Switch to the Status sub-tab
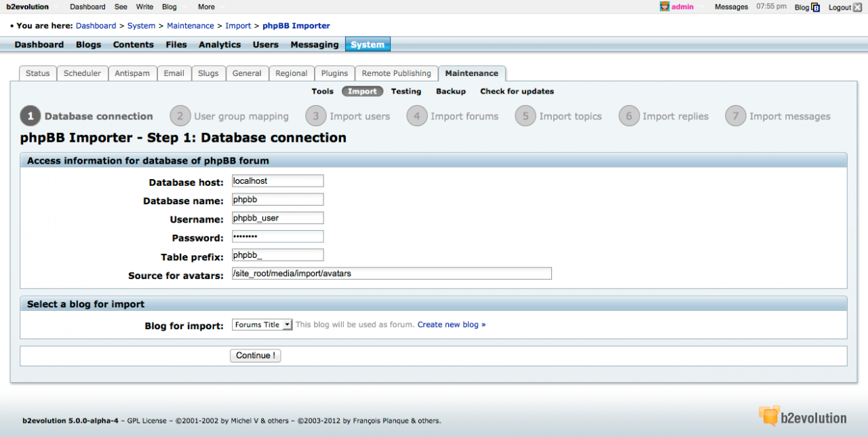 pos(38,73)
